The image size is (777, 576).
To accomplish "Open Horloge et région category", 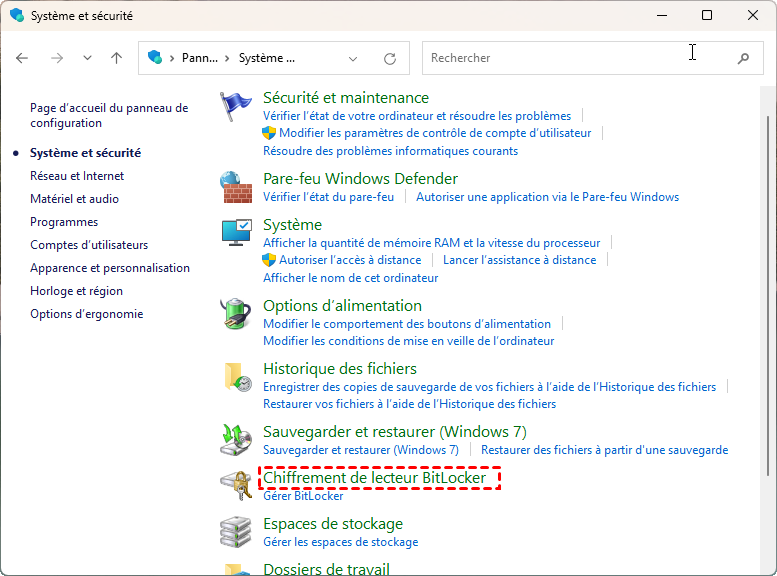I will point(76,291).
